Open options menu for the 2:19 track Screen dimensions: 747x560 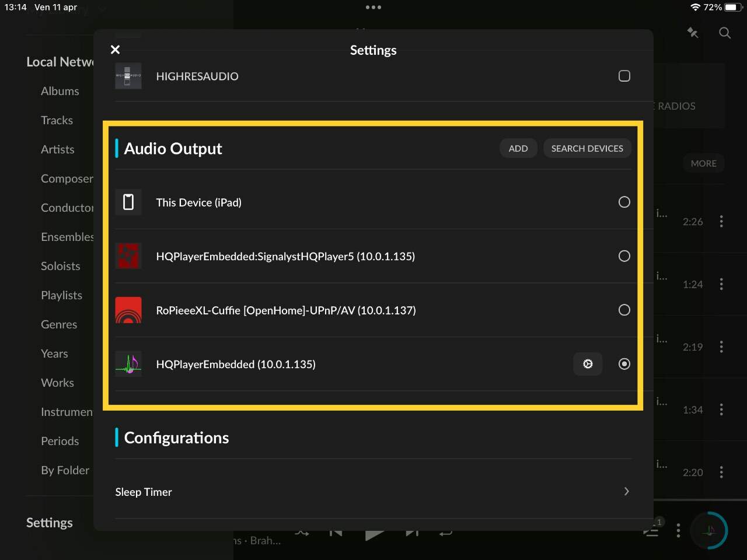721,346
